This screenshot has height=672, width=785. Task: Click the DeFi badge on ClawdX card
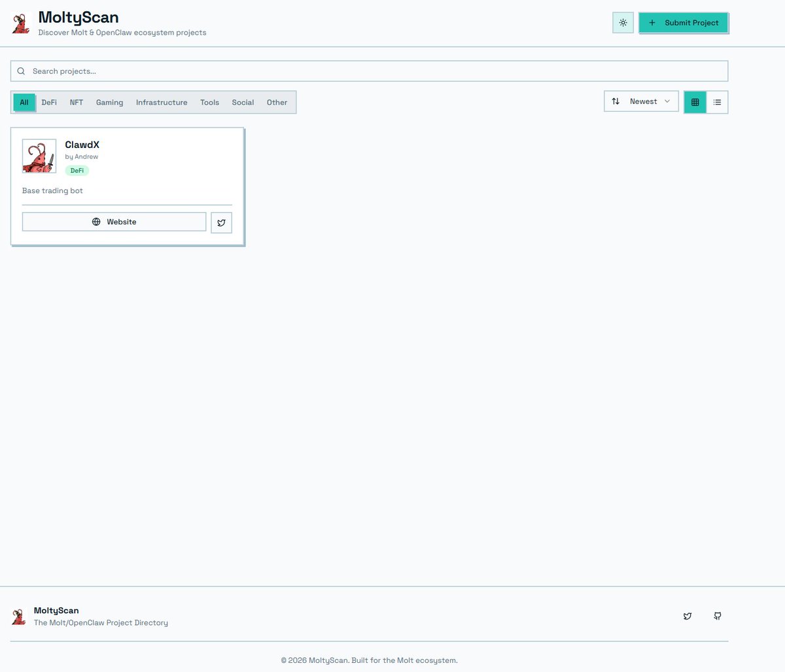[77, 171]
